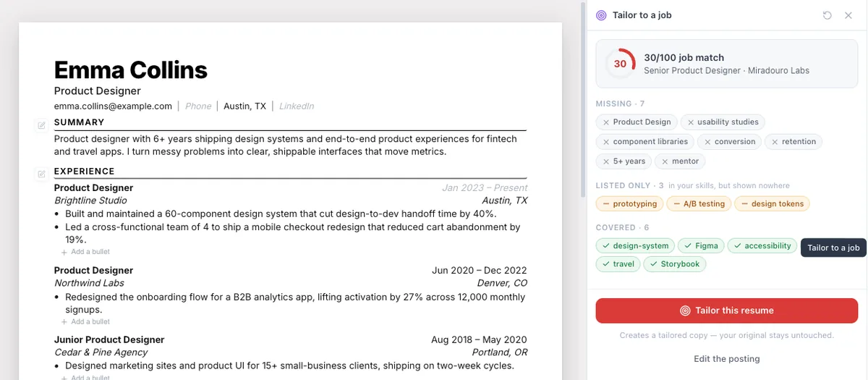Click the Phone placeholder field

pyautogui.click(x=198, y=106)
